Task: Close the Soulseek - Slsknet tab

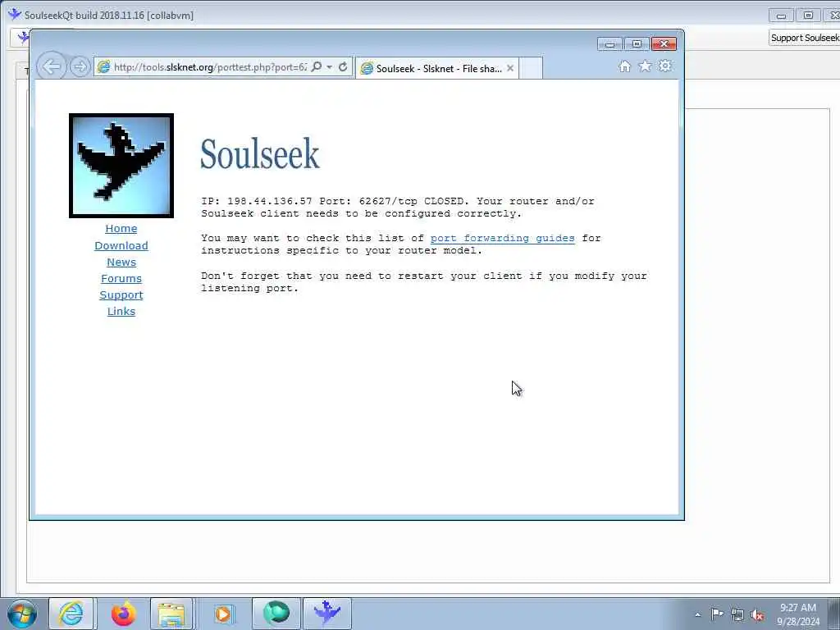Action: [510, 68]
